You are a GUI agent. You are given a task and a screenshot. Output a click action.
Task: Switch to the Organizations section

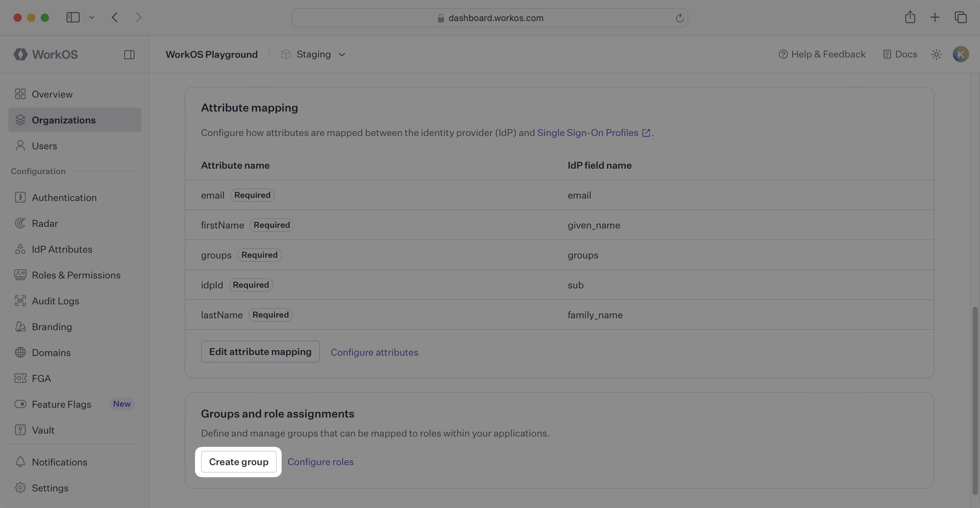(63, 120)
